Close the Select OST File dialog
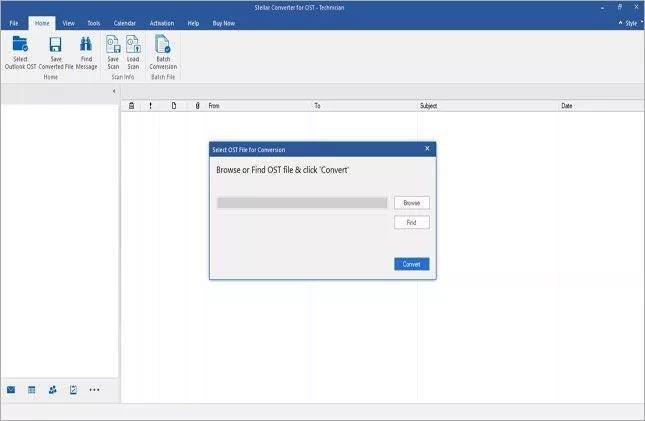Screen dimensions: 645x421 pos(427,149)
